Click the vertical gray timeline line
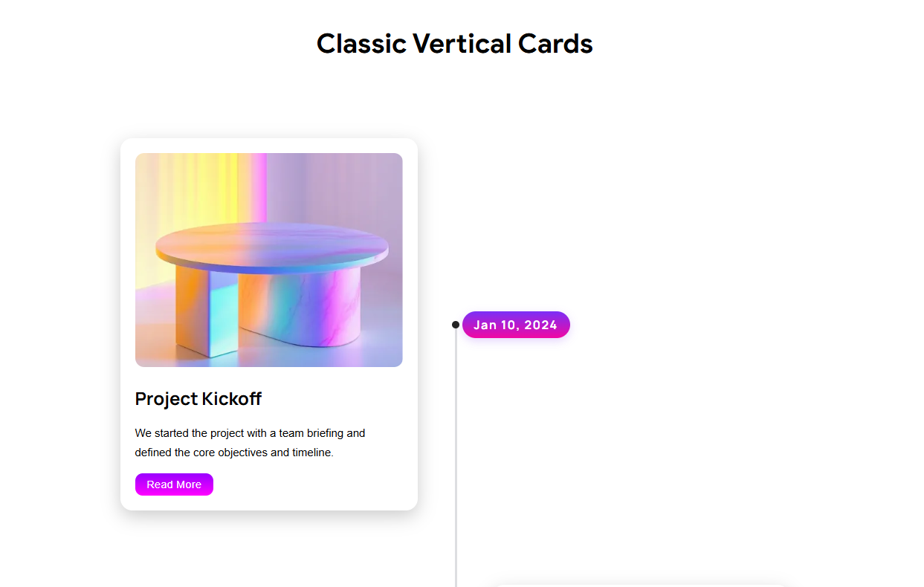 point(456,461)
